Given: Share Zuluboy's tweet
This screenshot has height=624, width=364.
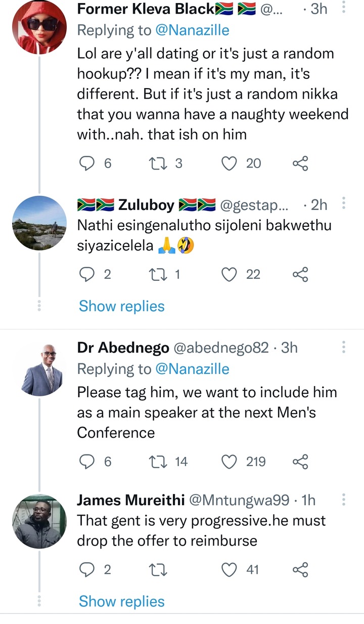Looking at the screenshot, I should click(x=300, y=274).
